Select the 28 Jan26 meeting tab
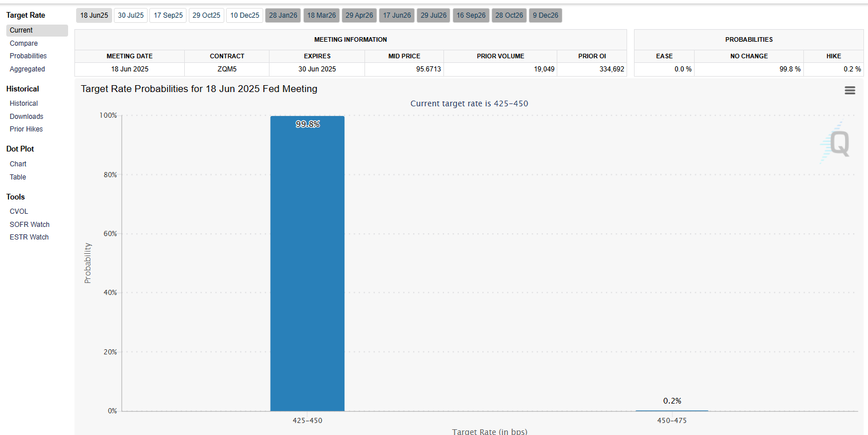 pyautogui.click(x=283, y=15)
